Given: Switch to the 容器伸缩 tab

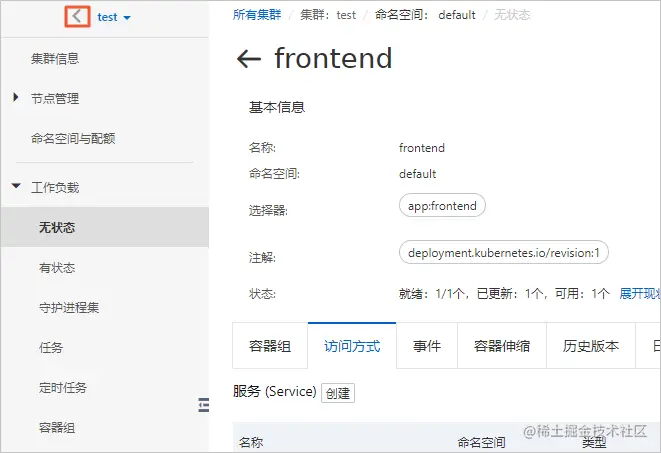Looking at the screenshot, I should click(x=502, y=346).
